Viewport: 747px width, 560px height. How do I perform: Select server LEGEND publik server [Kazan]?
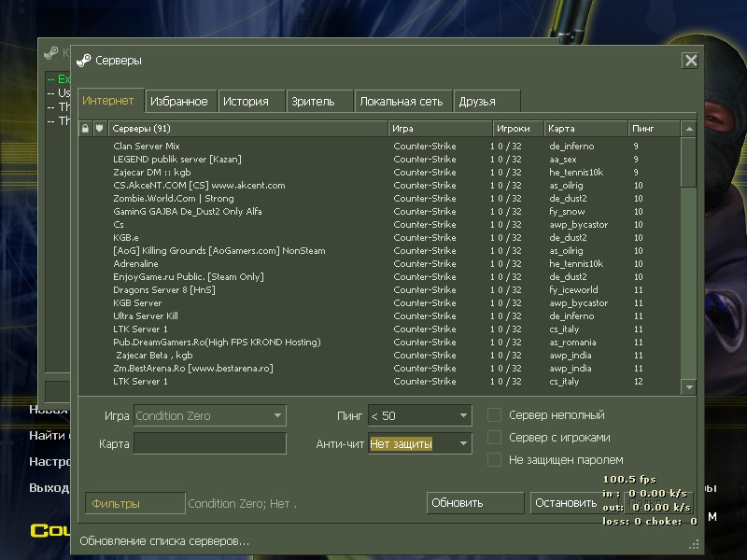click(379, 159)
